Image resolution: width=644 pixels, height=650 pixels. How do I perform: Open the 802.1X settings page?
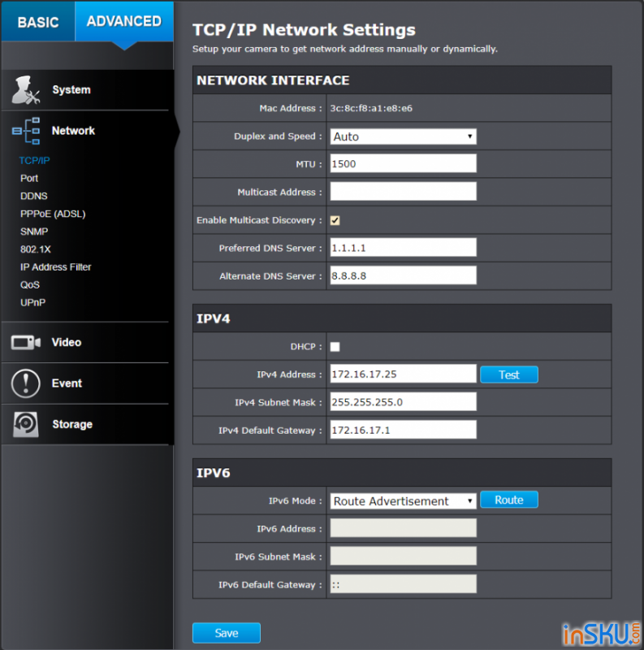35,249
